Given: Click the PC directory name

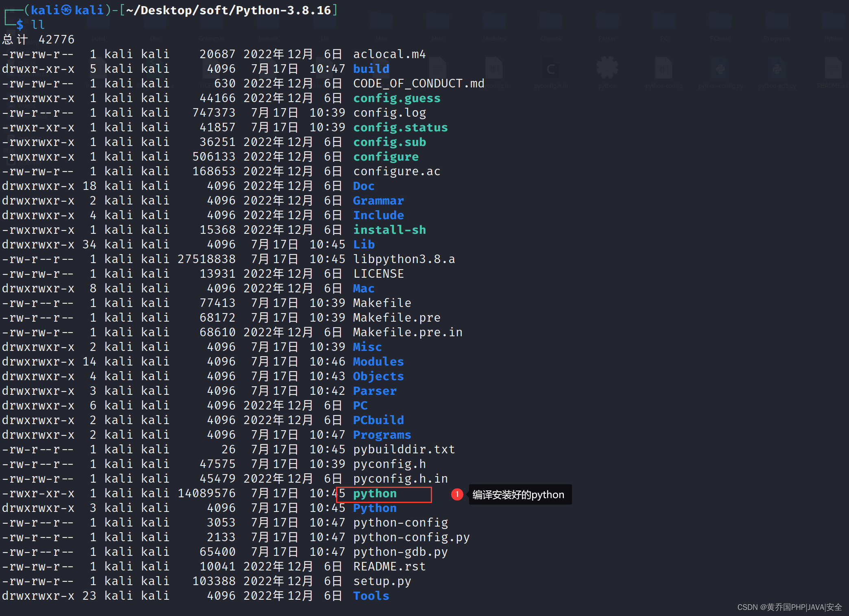Looking at the screenshot, I should coord(360,405).
